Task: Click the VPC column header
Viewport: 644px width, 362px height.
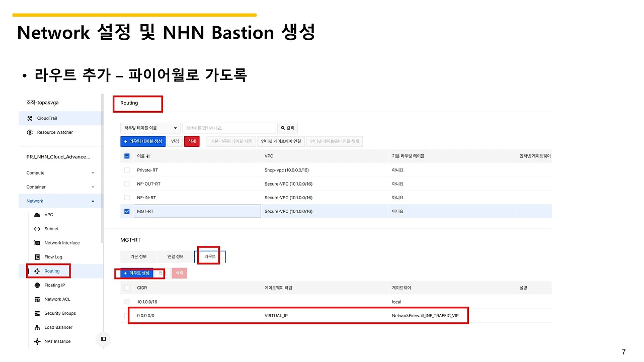Action: click(x=269, y=156)
